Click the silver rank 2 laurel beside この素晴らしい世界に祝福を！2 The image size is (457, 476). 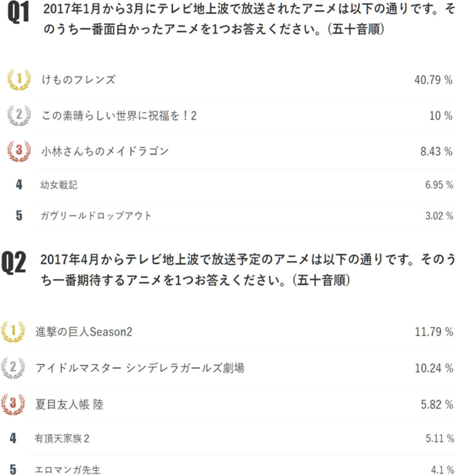tap(19, 115)
